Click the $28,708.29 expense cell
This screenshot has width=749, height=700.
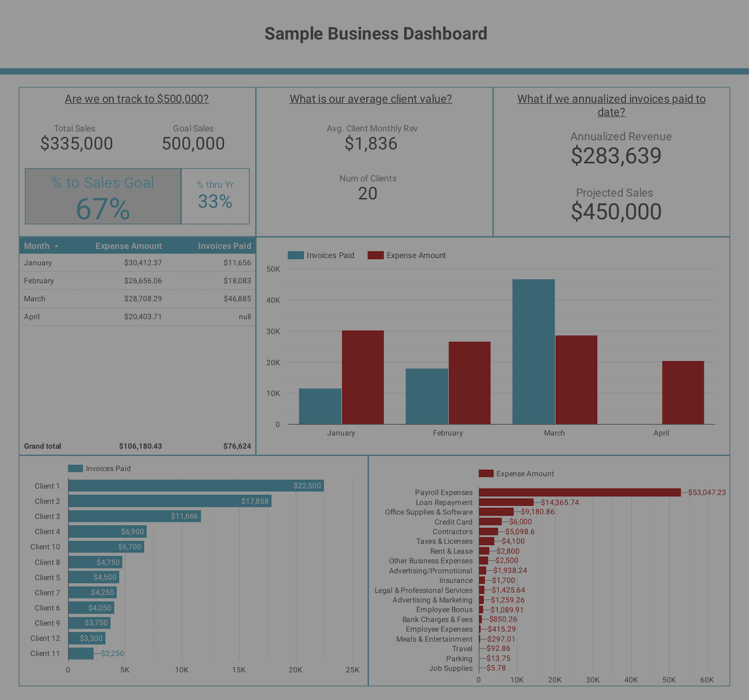point(143,299)
